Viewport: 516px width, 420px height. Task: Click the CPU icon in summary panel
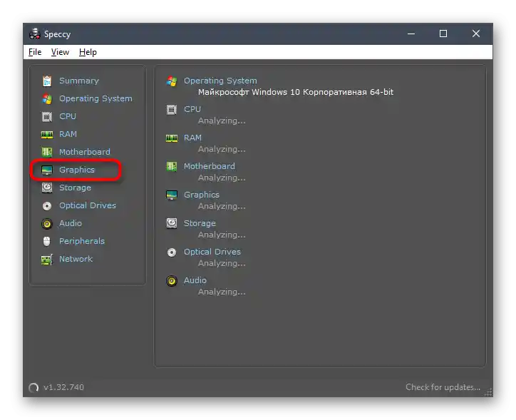pyautogui.click(x=172, y=110)
